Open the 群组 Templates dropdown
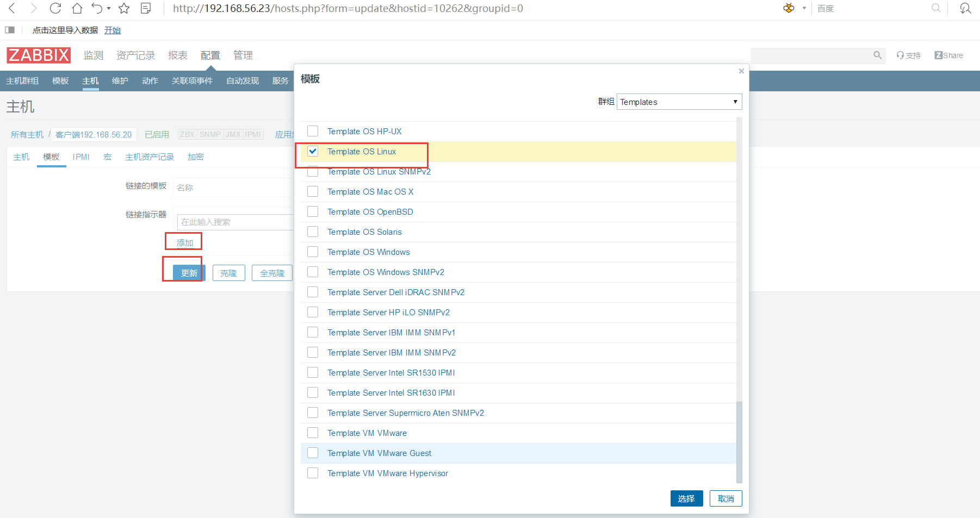 [679, 102]
